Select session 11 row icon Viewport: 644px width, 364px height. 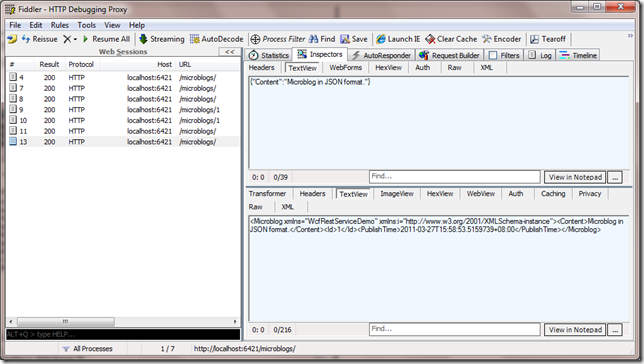click(x=13, y=130)
